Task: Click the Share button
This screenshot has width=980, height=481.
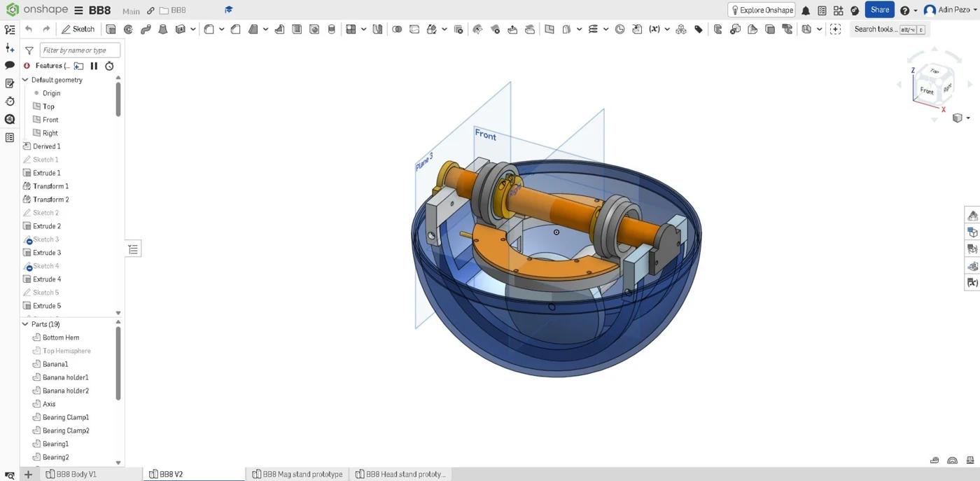Action: pyautogui.click(x=880, y=10)
